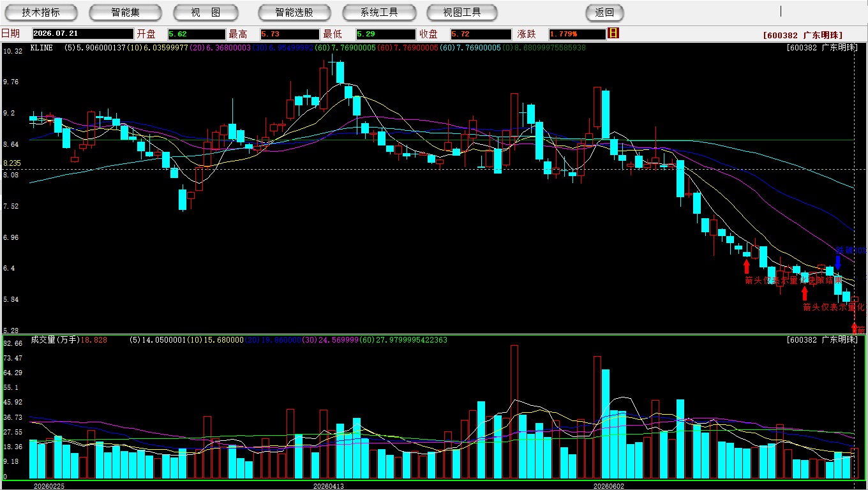Click the red arrow at chart bottom-right corner
Screen dimensions: 868x490
(x=855, y=328)
